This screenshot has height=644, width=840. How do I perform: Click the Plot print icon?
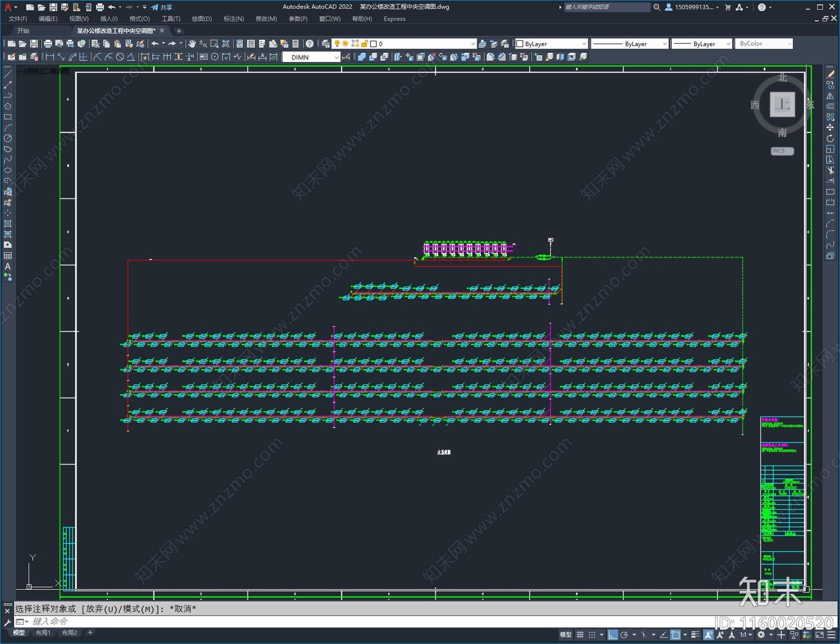48,44
